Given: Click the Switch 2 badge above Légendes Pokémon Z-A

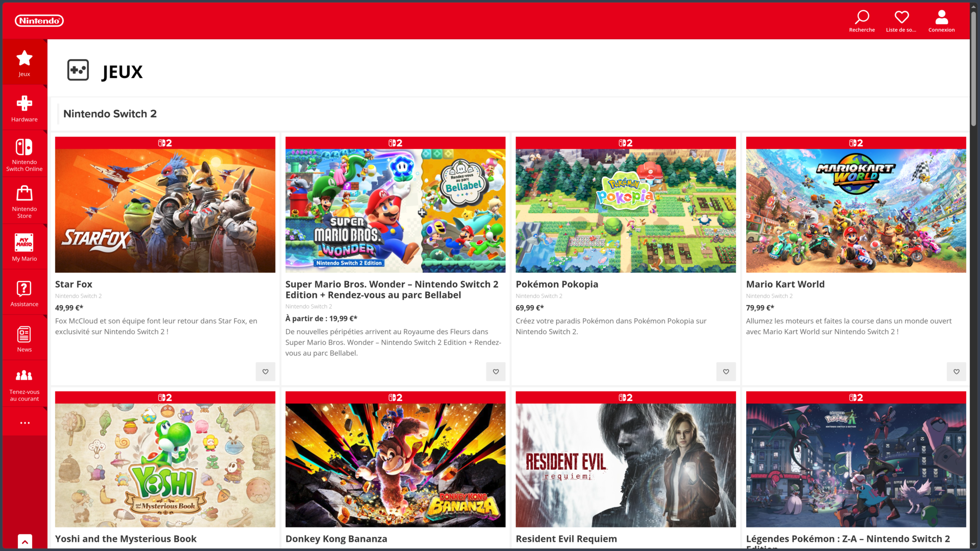Looking at the screenshot, I should click(855, 397).
